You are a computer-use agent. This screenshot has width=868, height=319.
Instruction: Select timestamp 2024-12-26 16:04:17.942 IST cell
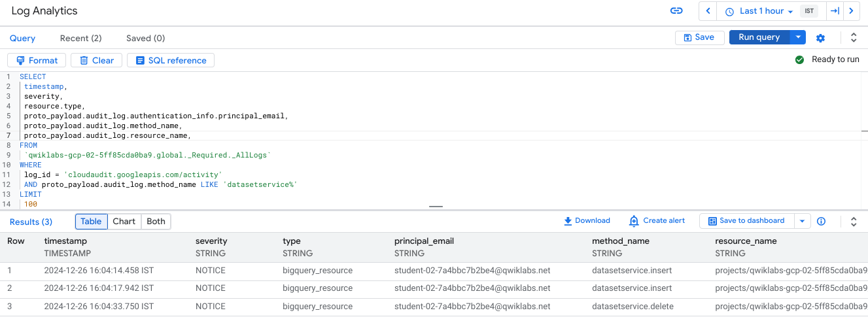tap(99, 288)
